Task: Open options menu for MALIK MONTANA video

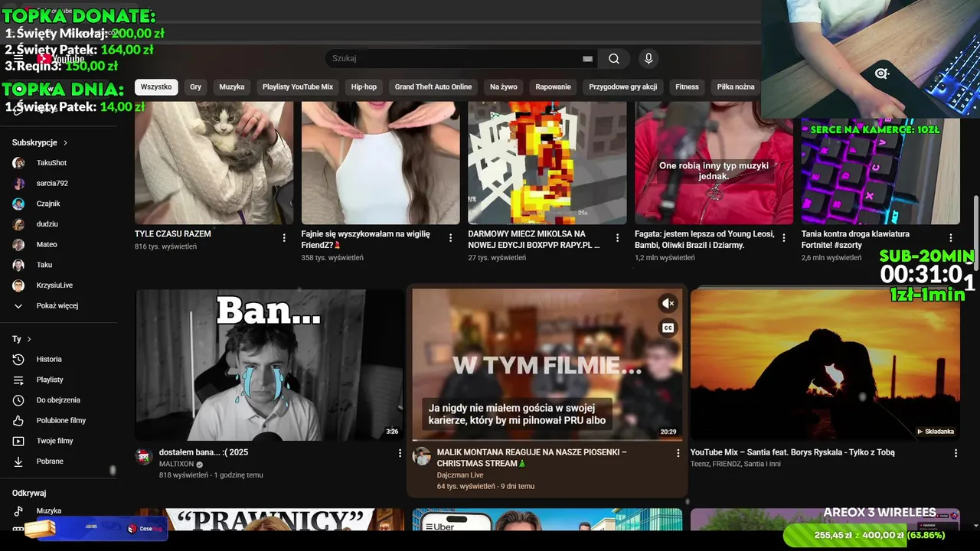Action: click(678, 453)
